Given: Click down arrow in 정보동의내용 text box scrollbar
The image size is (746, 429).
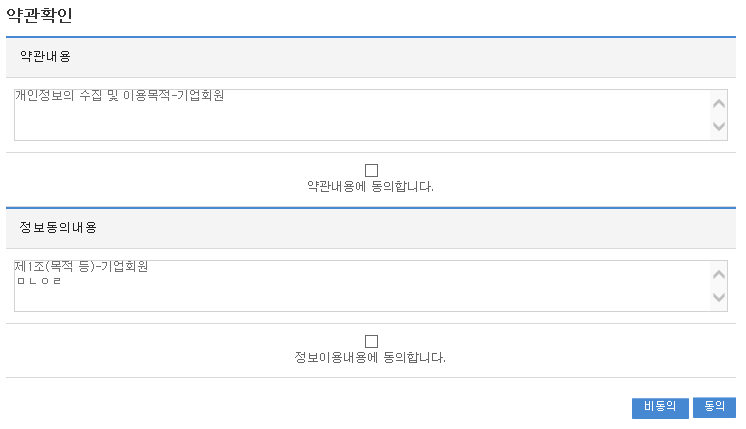Looking at the screenshot, I should pos(718,298).
